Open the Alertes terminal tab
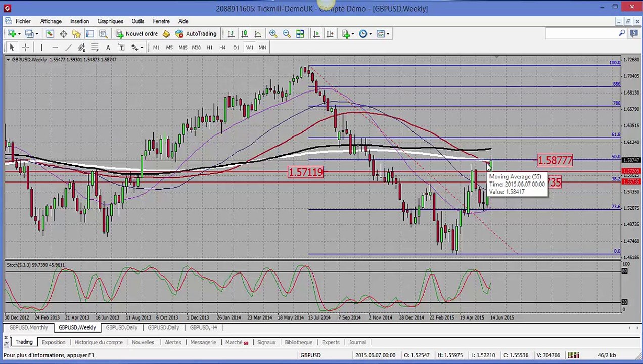Screen dimensions: 643x364 173,342
